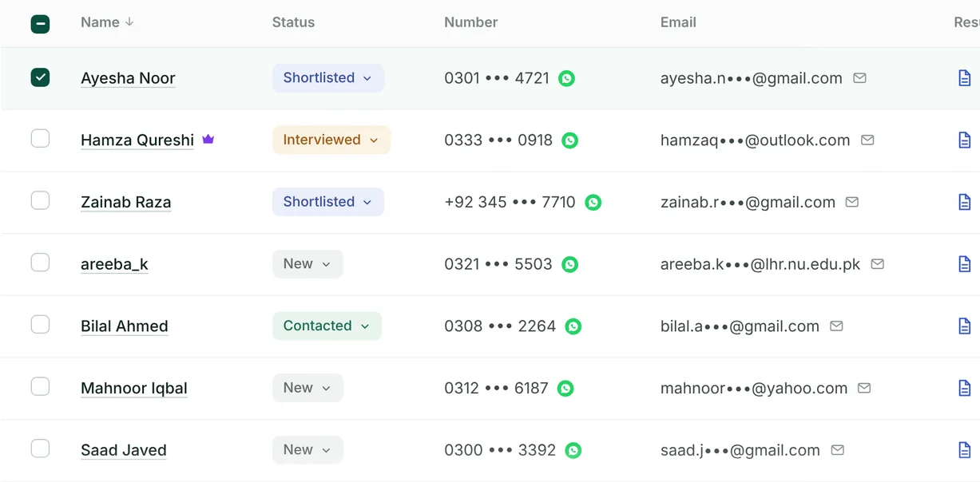
Task: Check the Mahnoor Iqbal row checkbox
Action: click(x=40, y=387)
